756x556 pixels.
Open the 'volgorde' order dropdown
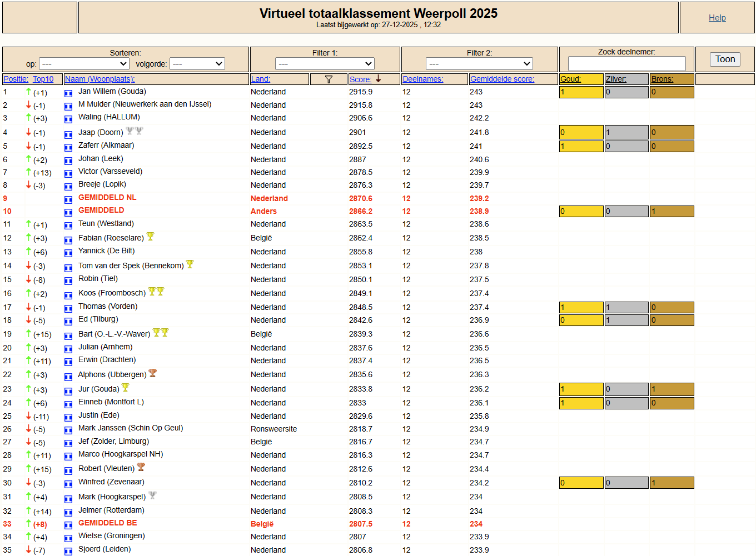pos(197,64)
